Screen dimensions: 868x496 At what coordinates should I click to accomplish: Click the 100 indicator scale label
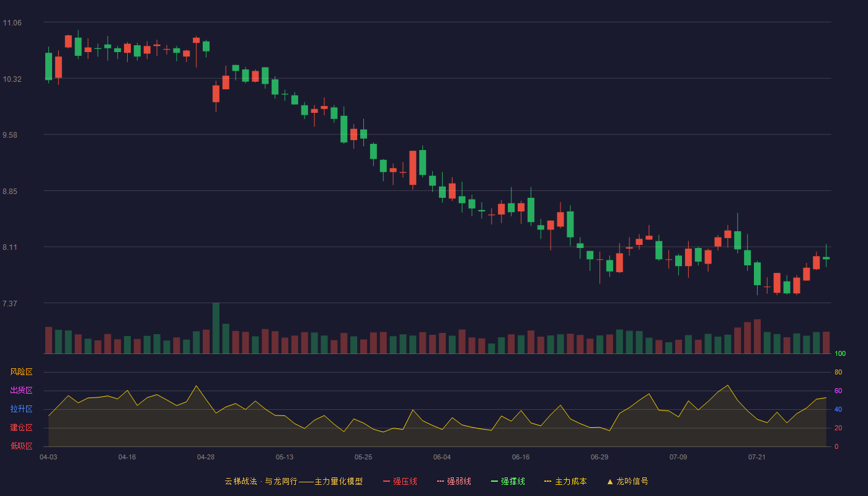[x=840, y=354]
